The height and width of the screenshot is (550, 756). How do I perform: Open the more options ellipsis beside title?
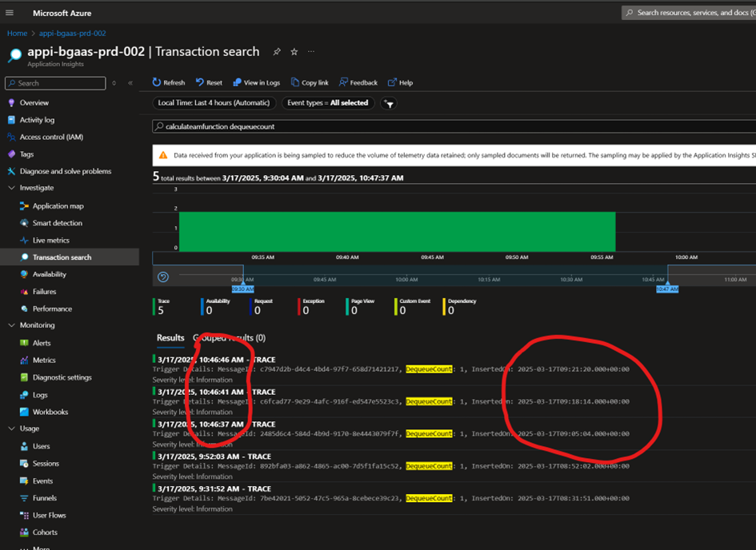(x=311, y=51)
